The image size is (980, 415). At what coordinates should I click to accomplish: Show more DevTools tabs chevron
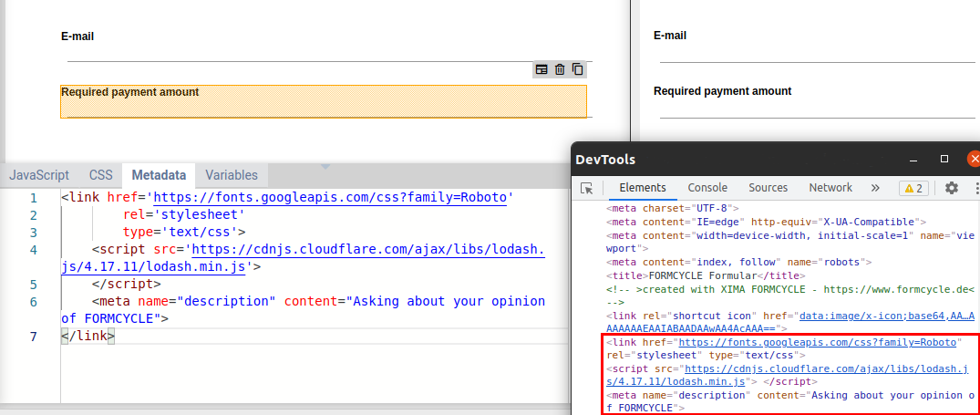[875, 188]
